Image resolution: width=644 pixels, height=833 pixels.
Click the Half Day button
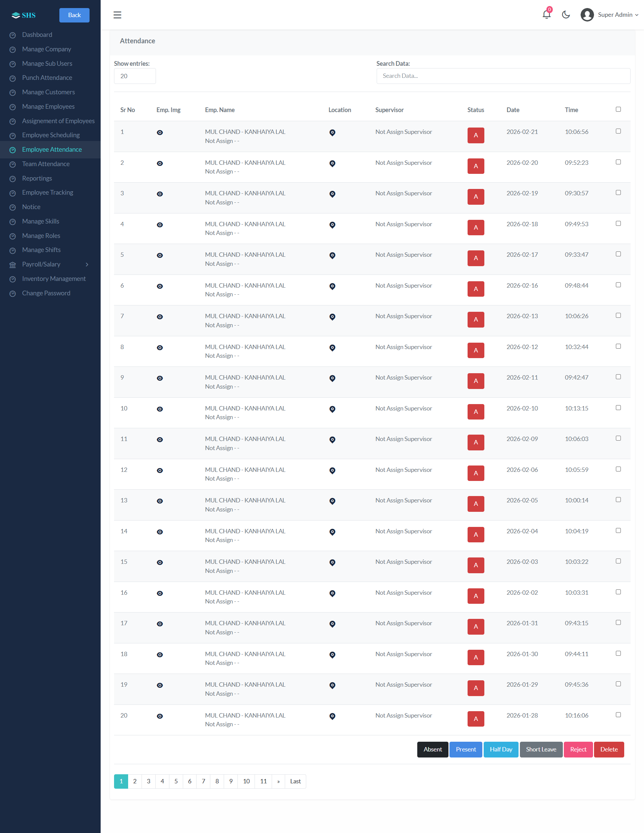[x=501, y=749]
